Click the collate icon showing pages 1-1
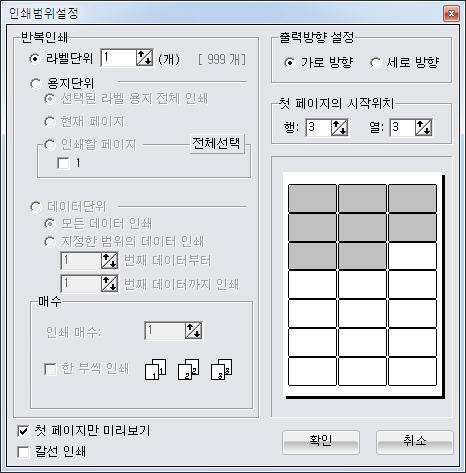Viewport: 466px width, 473px height. click(156, 369)
